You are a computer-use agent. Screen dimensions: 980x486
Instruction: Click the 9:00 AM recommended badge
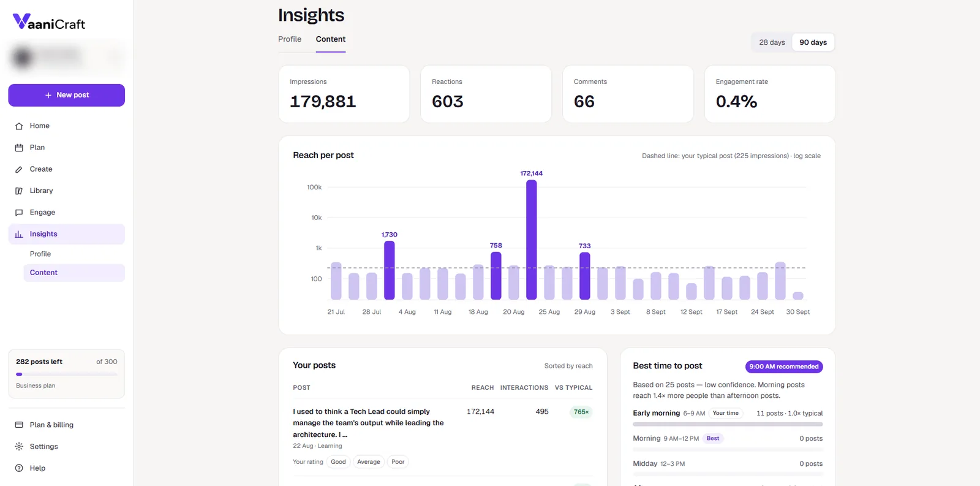[784, 366]
